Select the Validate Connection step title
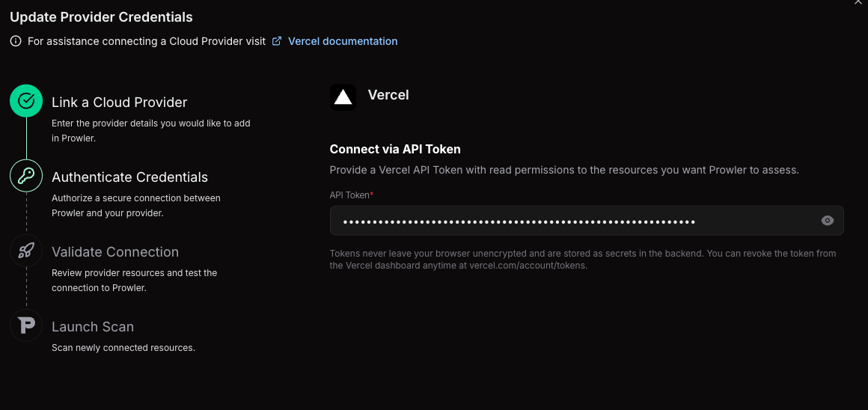Image resolution: width=868 pixels, height=410 pixels. 115,251
